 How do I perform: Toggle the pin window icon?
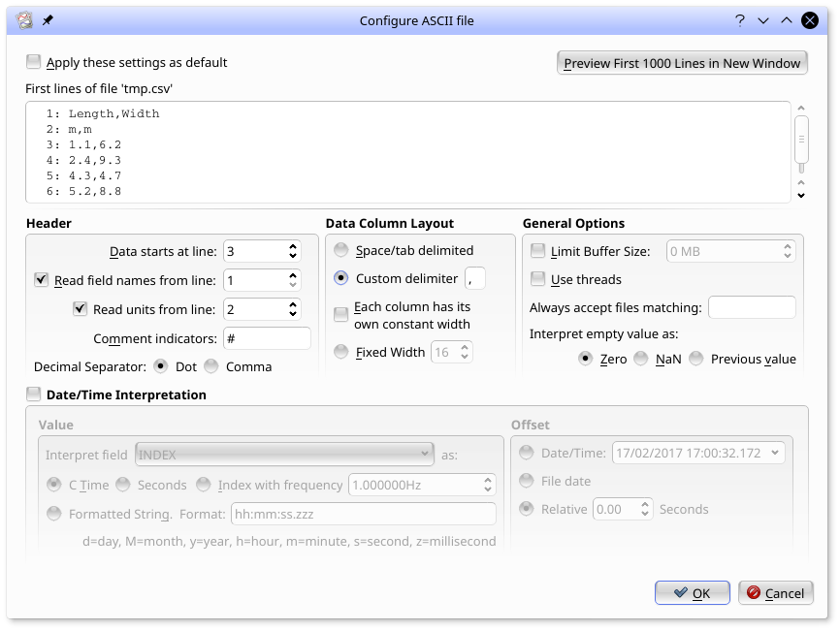(48, 20)
